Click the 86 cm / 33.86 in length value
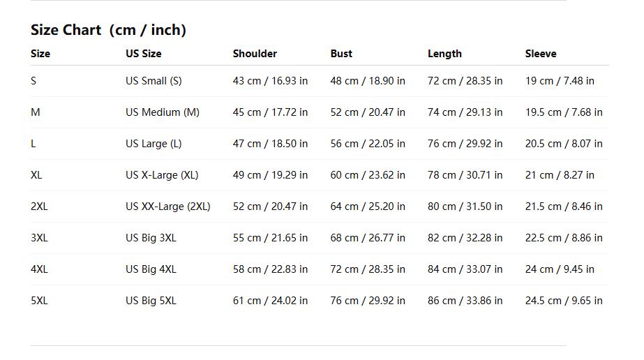644x360 pixels. click(x=465, y=301)
